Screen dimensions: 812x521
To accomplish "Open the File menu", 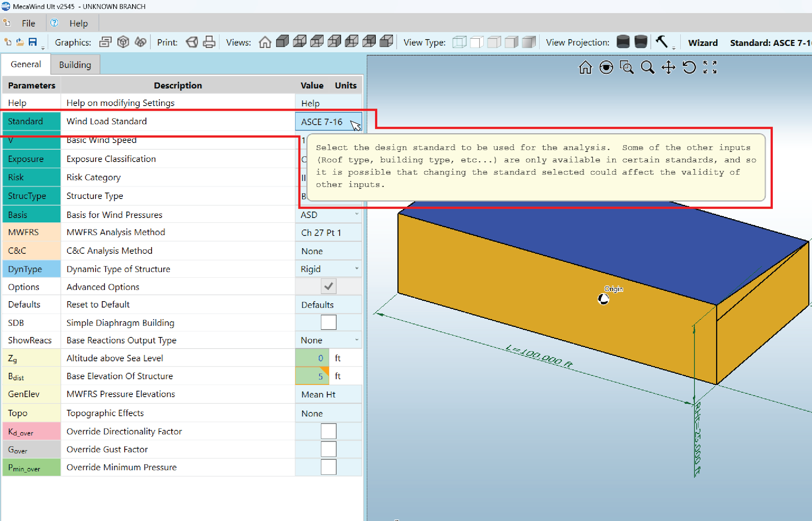I will 28,24.
